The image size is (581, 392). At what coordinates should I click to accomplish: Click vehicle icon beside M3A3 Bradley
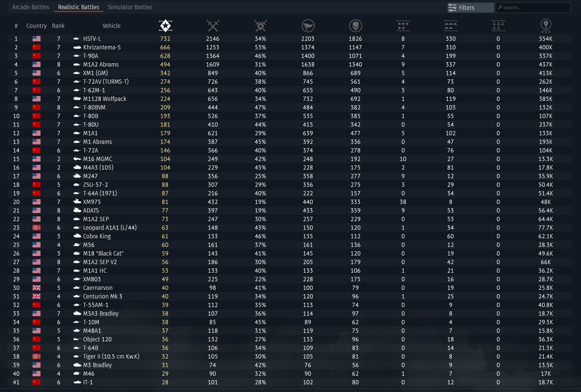coord(77,313)
